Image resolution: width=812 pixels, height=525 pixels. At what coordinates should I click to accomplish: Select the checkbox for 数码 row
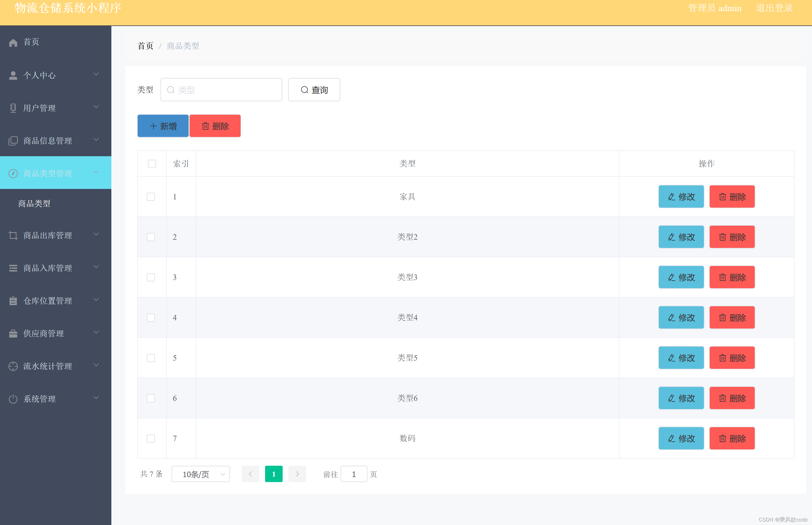click(151, 438)
